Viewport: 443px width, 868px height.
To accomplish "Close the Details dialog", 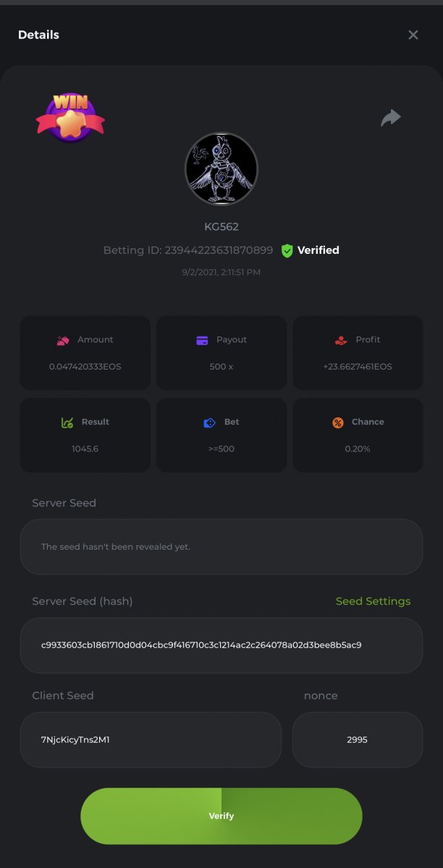I will pos(413,35).
